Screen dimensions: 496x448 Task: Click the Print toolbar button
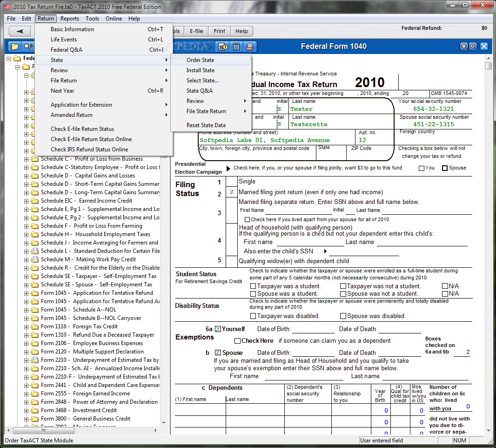(219, 31)
